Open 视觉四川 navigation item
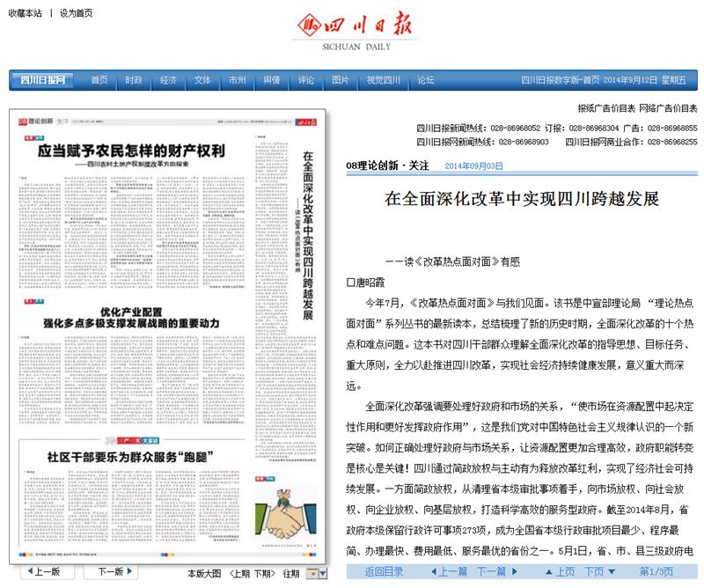 (x=383, y=80)
